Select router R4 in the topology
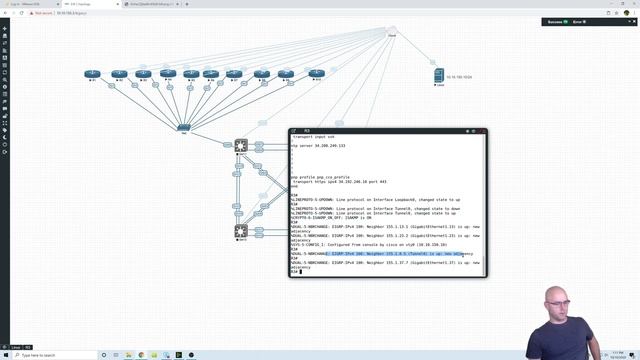This screenshot has height=360, width=640. pos(168,73)
